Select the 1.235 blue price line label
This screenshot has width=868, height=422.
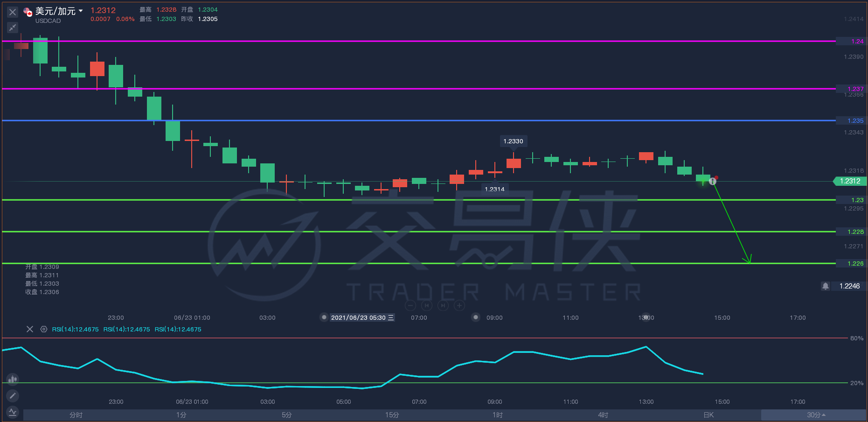(x=851, y=120)
